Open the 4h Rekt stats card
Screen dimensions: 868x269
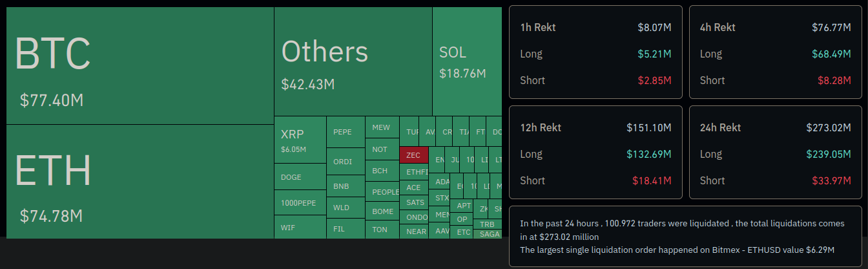pyautogui.click(x=775, y=53)
